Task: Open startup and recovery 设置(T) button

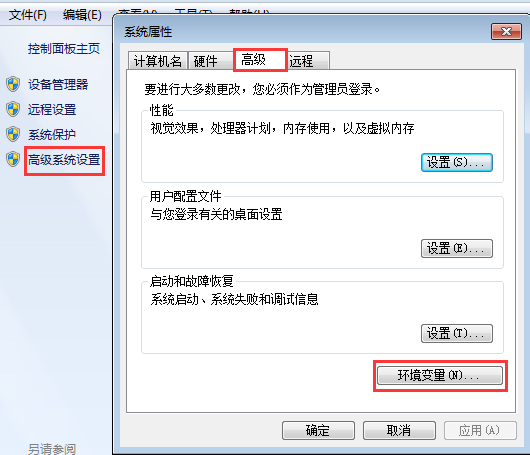Action: point(457,333)
